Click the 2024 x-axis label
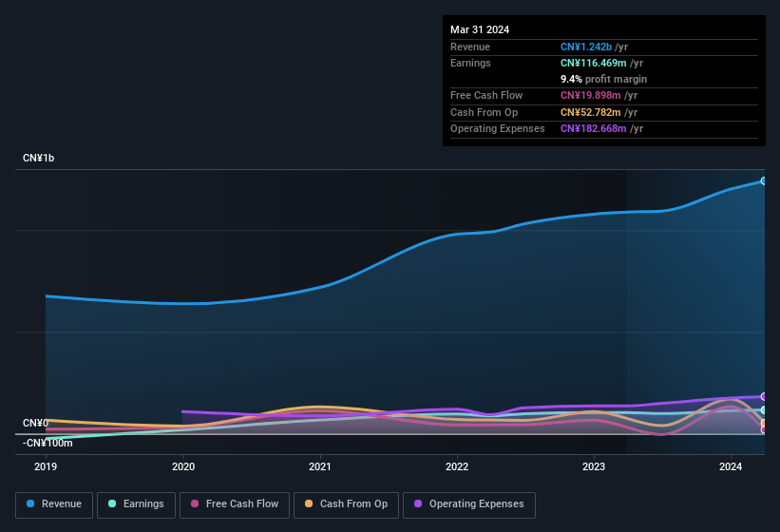Image resolution: width=780 pixels, height=532 pixels. (x=731, y=466)
